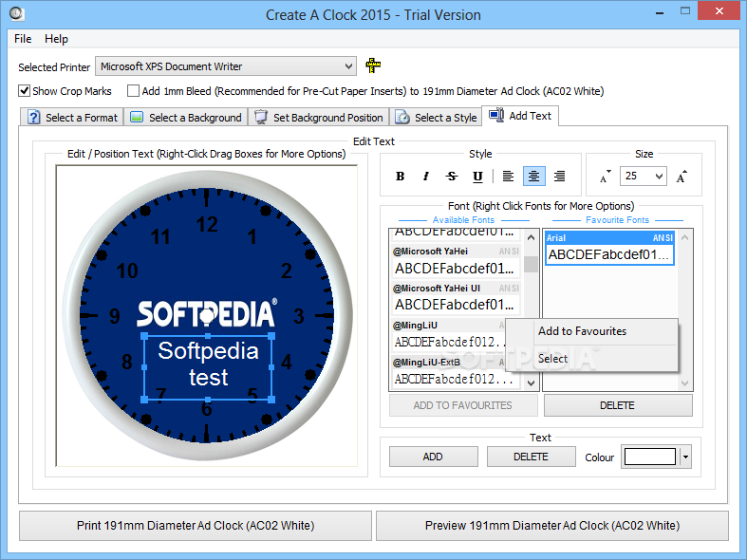Click Available Fonts scrollbar thumb

coord(532,264)
